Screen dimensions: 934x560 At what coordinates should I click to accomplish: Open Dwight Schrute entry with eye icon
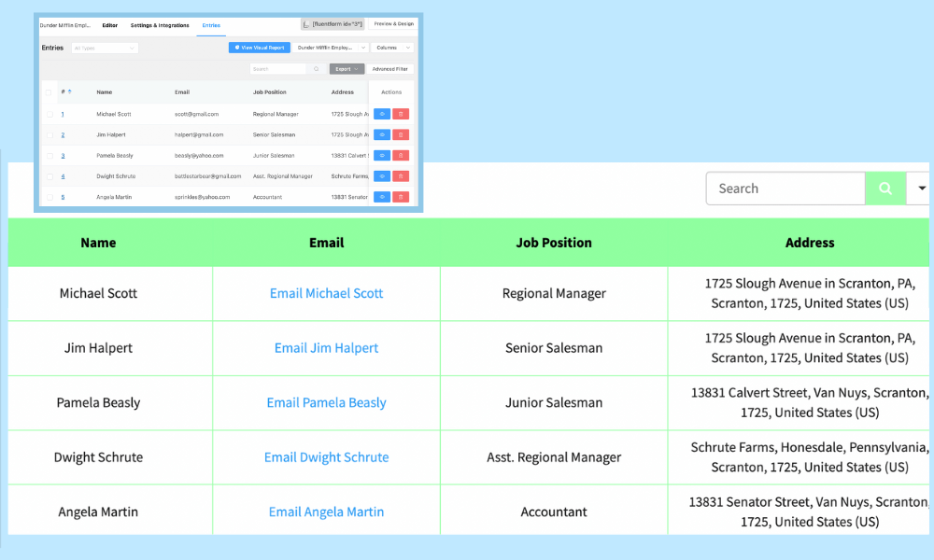pyautogui.click(x=382, y=176)
